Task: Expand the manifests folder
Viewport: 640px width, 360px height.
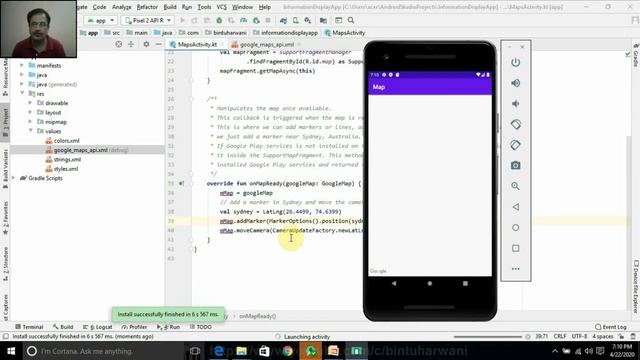Action: (x=22, y=65)
